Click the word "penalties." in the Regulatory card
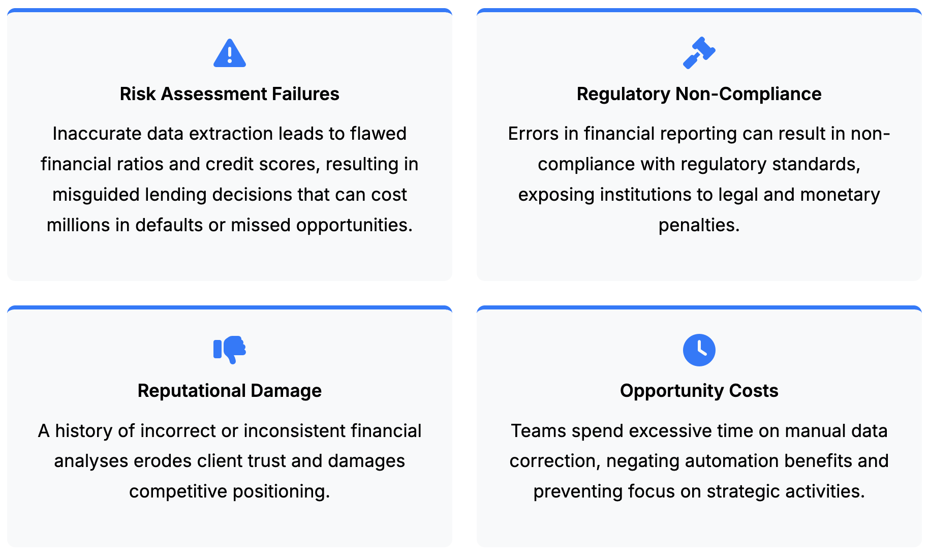929x560 pixels. (x=699, y=225)
